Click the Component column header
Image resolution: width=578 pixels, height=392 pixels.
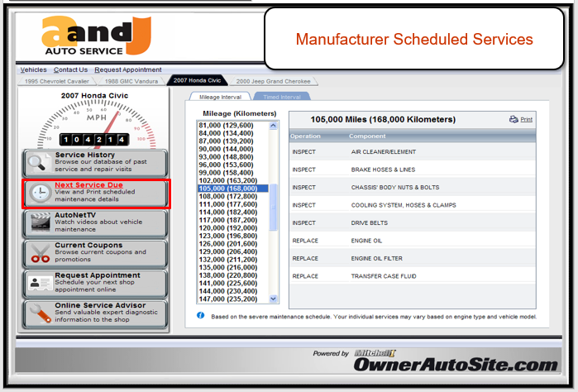click(367, 136)
